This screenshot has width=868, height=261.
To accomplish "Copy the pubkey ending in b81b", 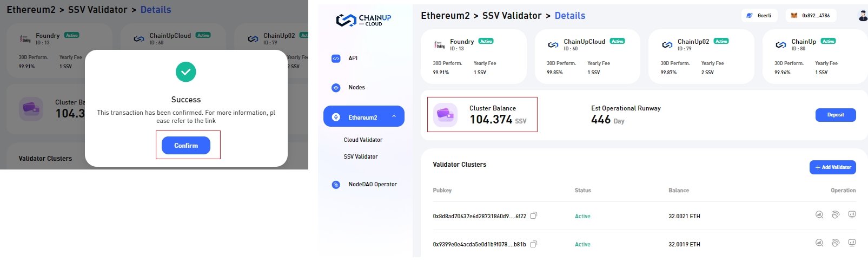I will point(533,244).
